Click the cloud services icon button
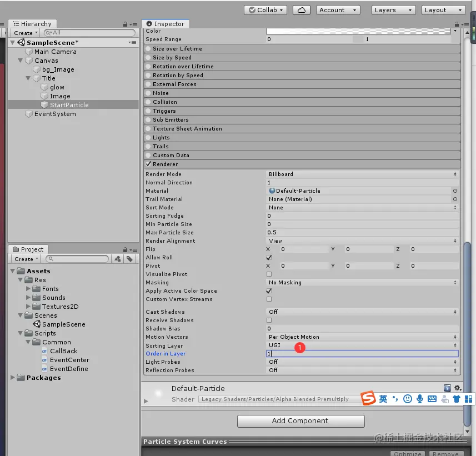The width and height of the screenshot is (476, 456). click(301, 10)
